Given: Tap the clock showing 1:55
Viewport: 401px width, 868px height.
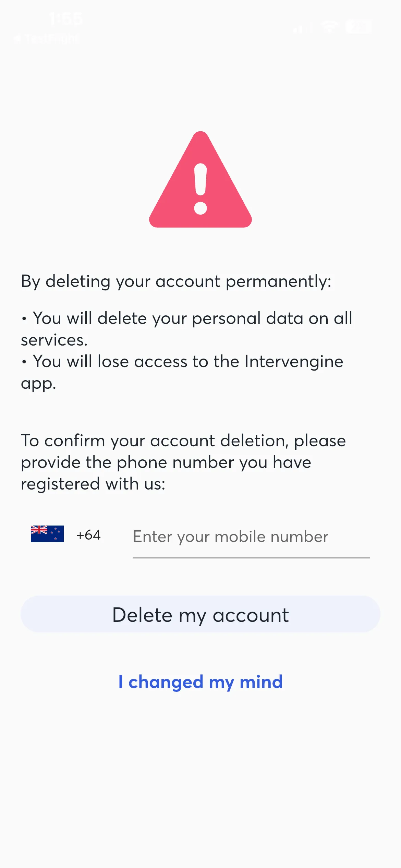Looking at the screenshot, I should (x=66, y=20).
